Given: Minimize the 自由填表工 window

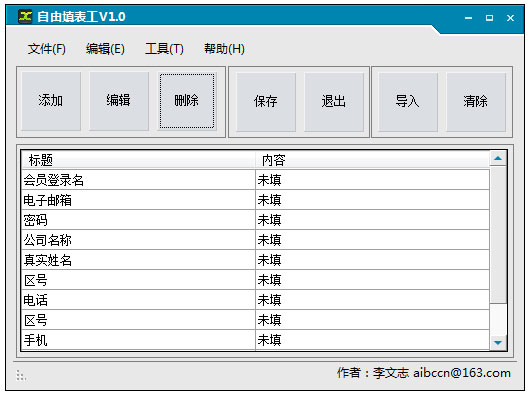Looking at the screenshot, I should (468, 18).
